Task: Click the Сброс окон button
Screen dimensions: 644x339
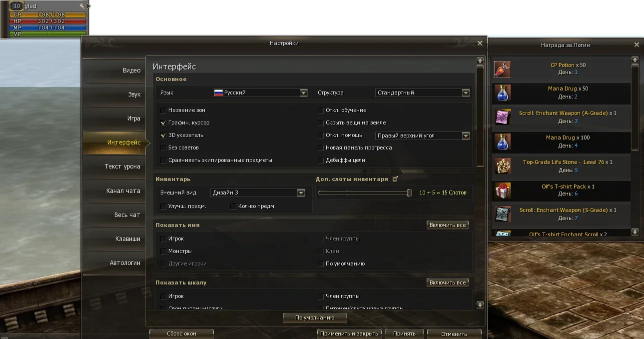Action: (x=181, y=333)
